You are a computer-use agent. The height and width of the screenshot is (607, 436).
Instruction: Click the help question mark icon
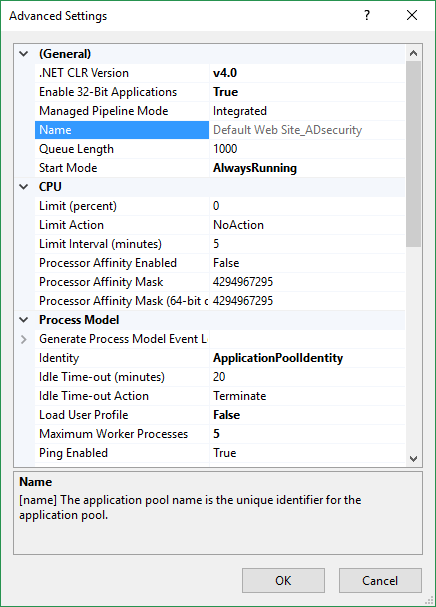(x=367, y=15)
